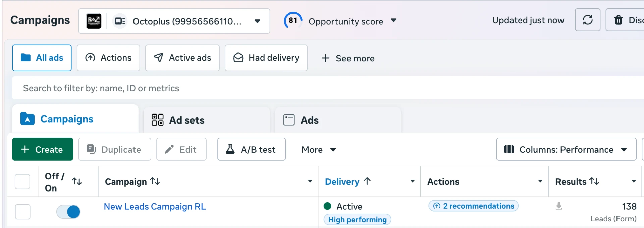Open the Campaign column dropdown arrow
Screen dimensions: 644x228
[x=310, y=181]
